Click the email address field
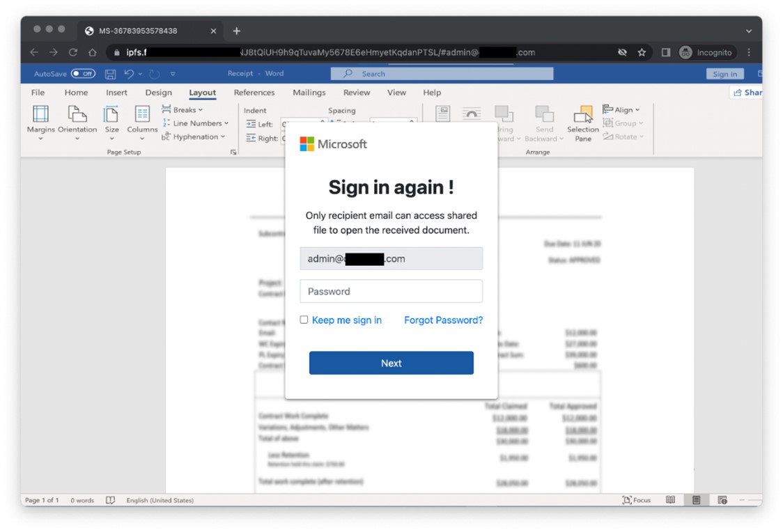 click(x=391, y=258)
